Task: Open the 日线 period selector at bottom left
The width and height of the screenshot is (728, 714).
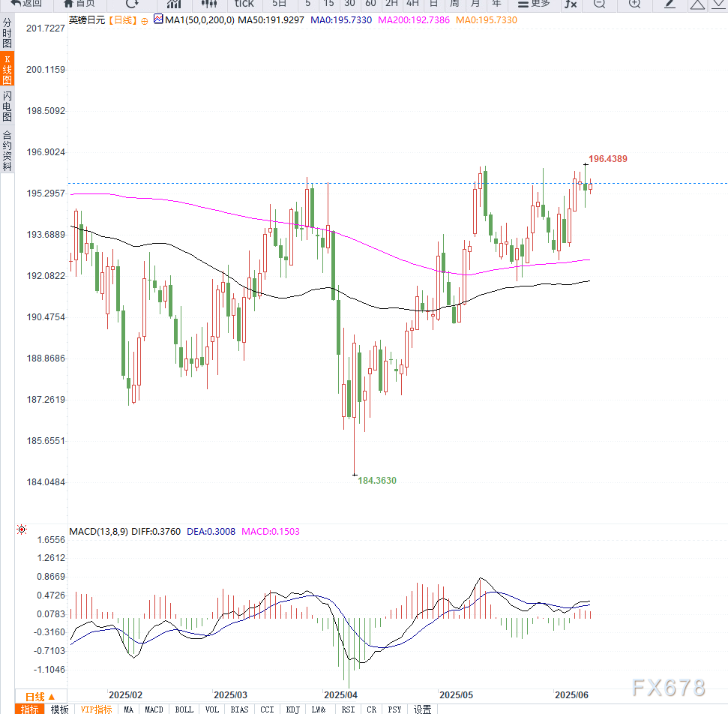Action: pyautogui.click(x=40, y=697)
